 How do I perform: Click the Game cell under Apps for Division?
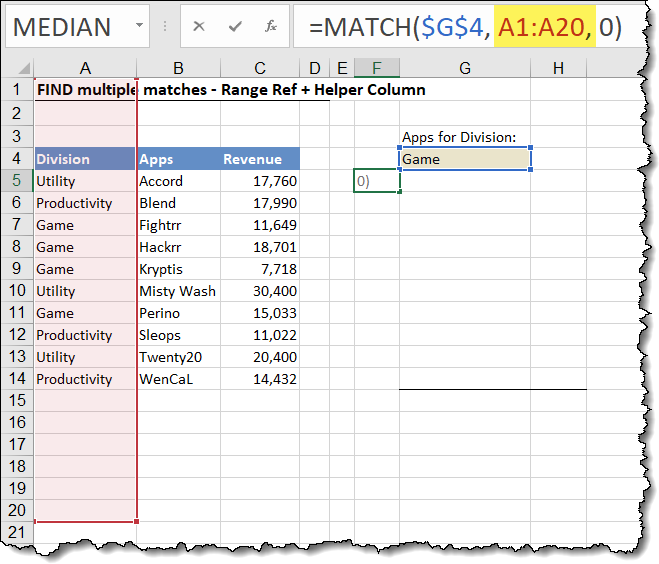[465, 159]
